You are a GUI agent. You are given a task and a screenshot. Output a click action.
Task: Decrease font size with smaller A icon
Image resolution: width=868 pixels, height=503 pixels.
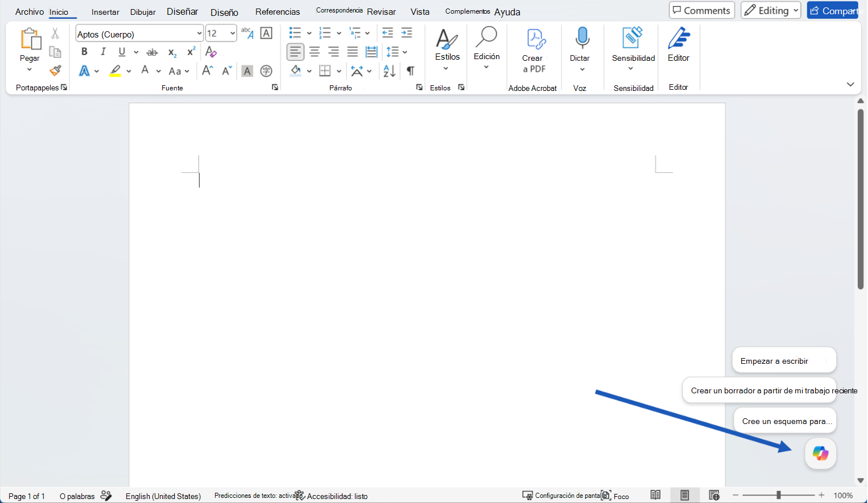(226, 70)
